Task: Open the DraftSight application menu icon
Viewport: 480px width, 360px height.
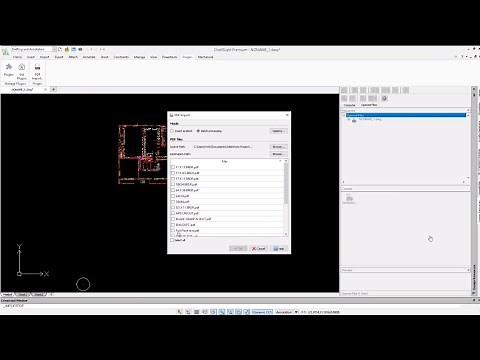Action: click(5, 52)
